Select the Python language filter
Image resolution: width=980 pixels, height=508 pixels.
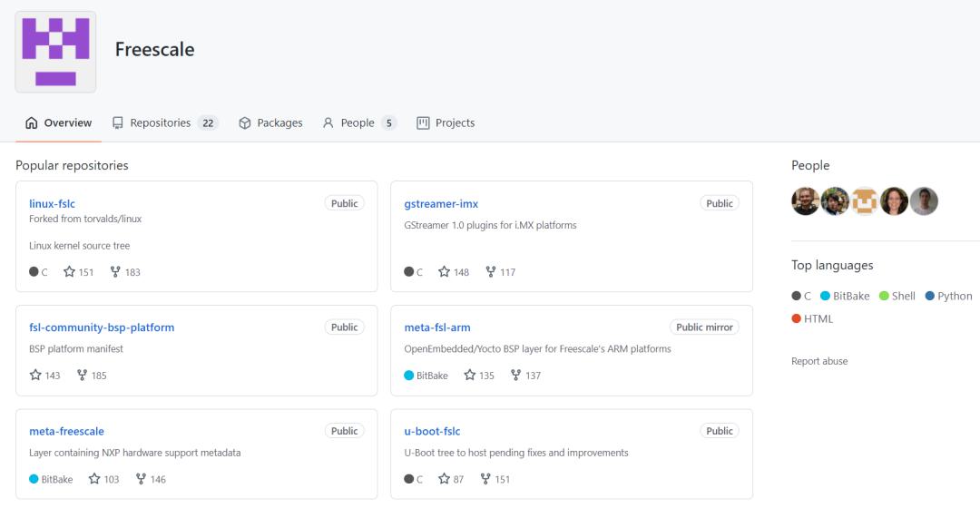949,296
